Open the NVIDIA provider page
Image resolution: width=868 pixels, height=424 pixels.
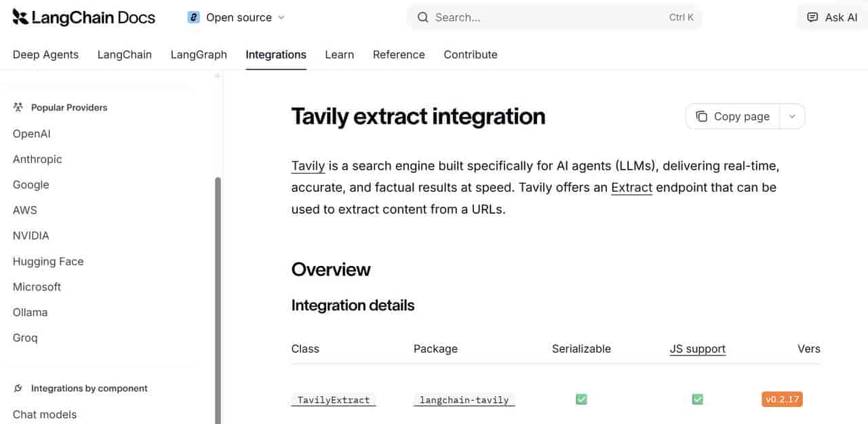pyautogui.click(x=31, y=235)
